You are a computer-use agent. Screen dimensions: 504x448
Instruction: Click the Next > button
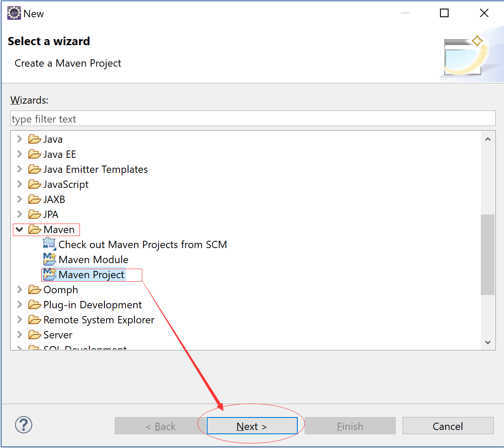(x=252, y=426)
